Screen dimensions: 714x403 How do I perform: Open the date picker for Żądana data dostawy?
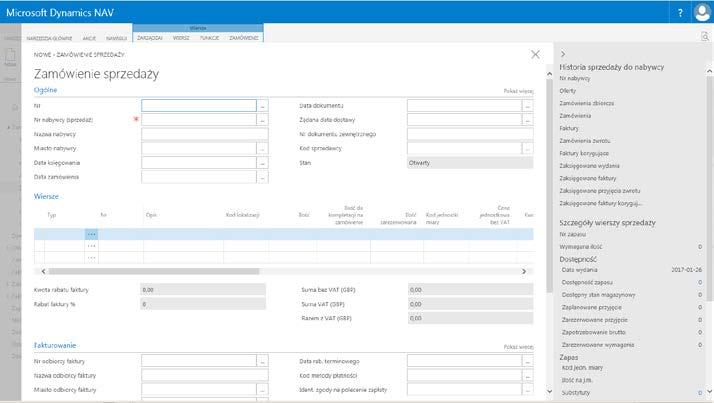click(x=527, y=120)
